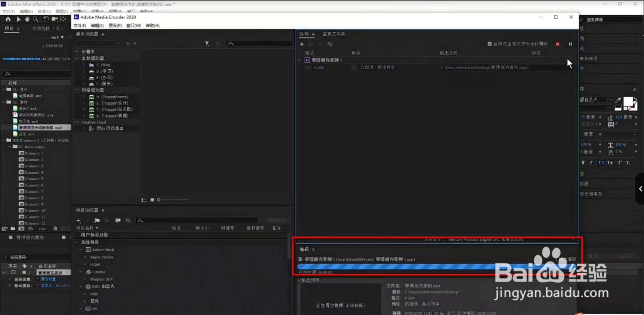The width and height of the screenshot is (644, 315).
Task: Pause the queue encoding
Action: pos(570,44)
